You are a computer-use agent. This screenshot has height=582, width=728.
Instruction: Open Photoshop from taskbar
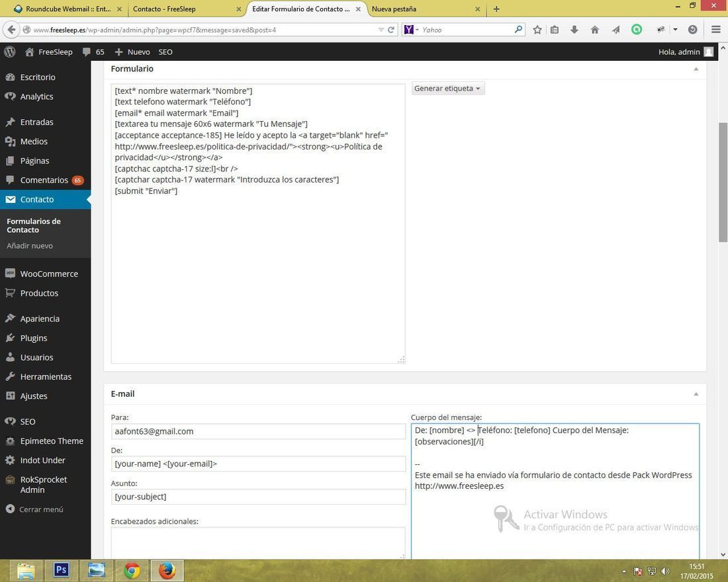tap(61, 570)
